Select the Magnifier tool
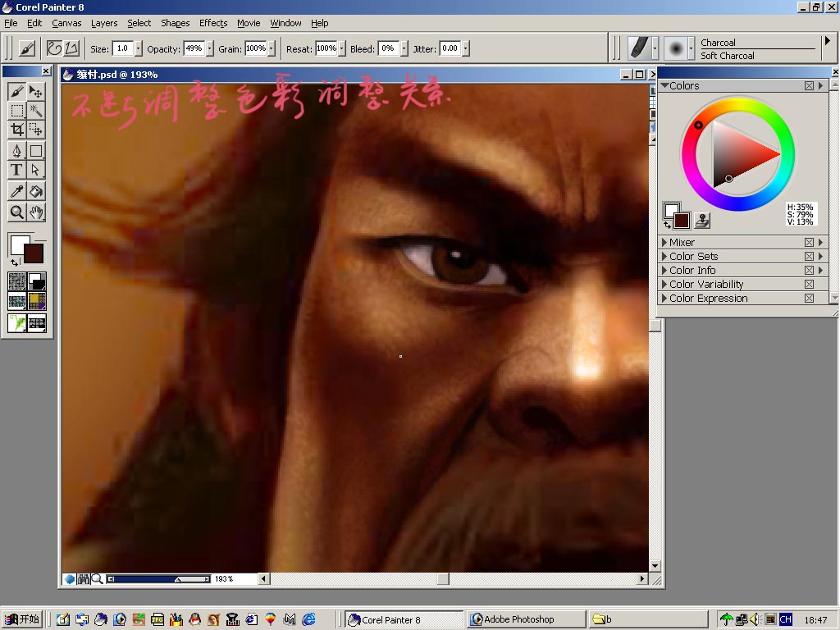Viewport: 840px width, 630px height. coord(16,212)
